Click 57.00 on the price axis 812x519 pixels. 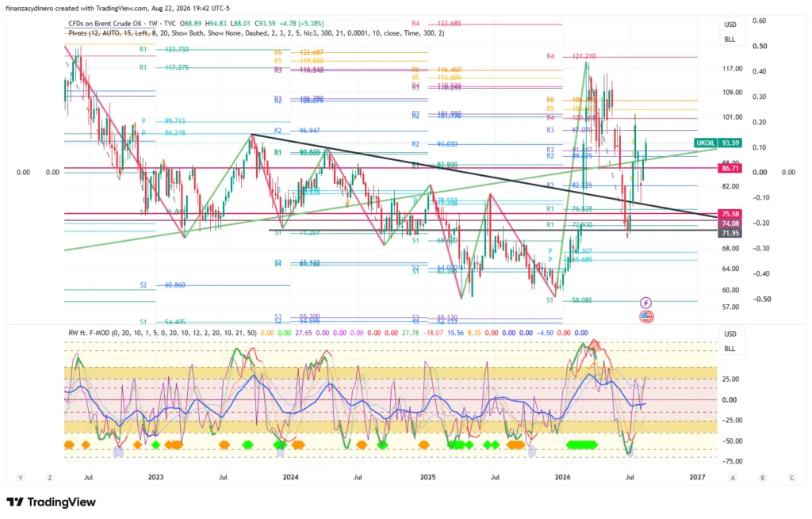(730, 307)
